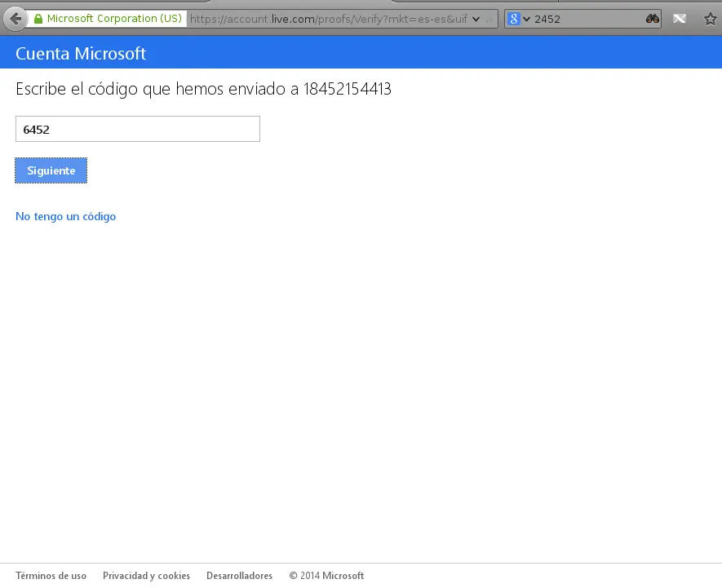Click the envelope mail toolbar icon
This screenshot has width=722, height=588.
pos(680,19)
